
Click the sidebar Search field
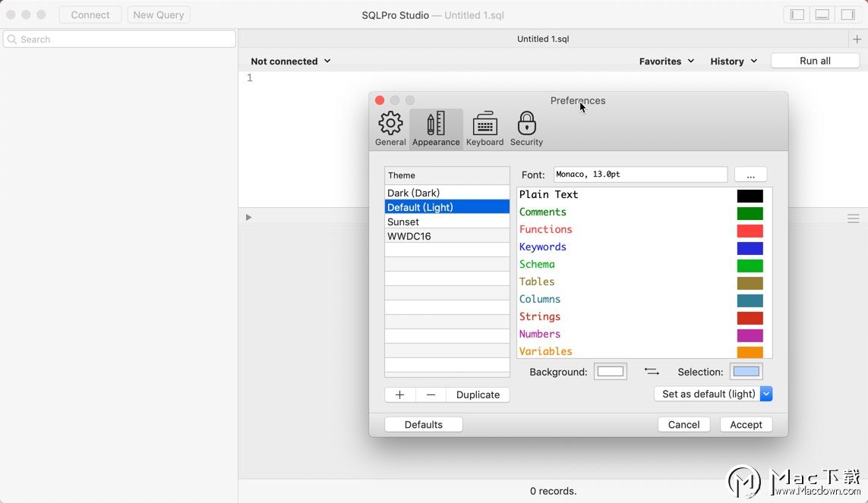(x=119, y=39)
